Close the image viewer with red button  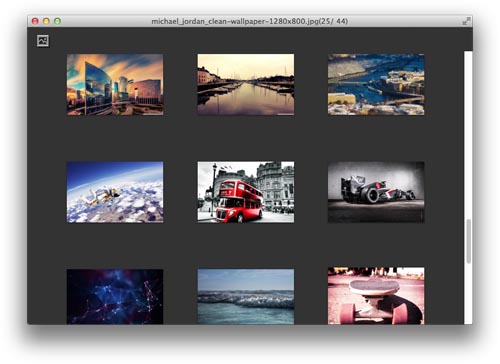point(35,21)
